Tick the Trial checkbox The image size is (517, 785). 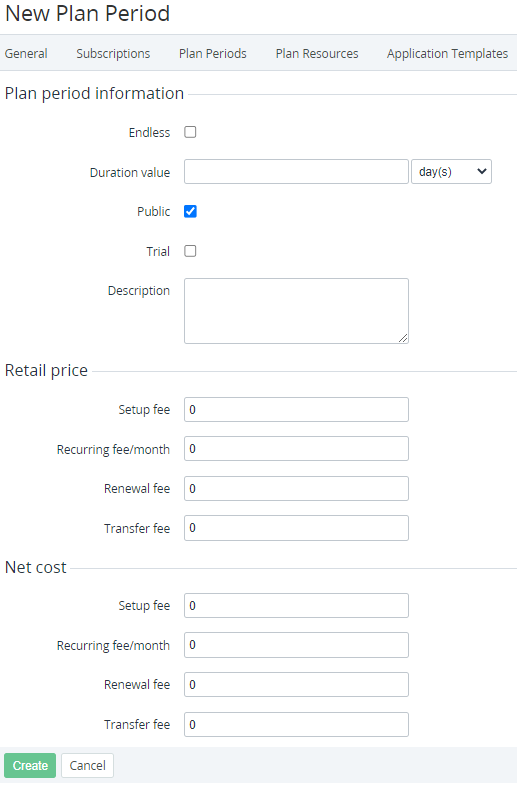190,251
